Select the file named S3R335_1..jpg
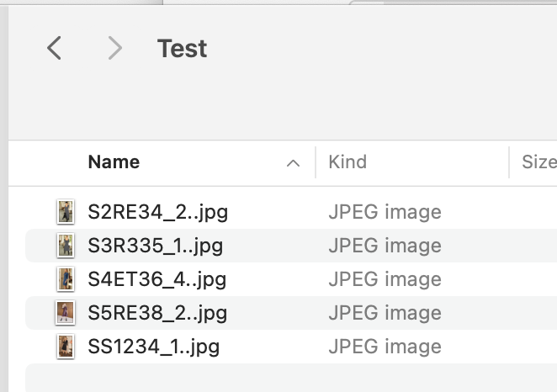The width and height of the screenshot is (557, 392). point(155,246)
